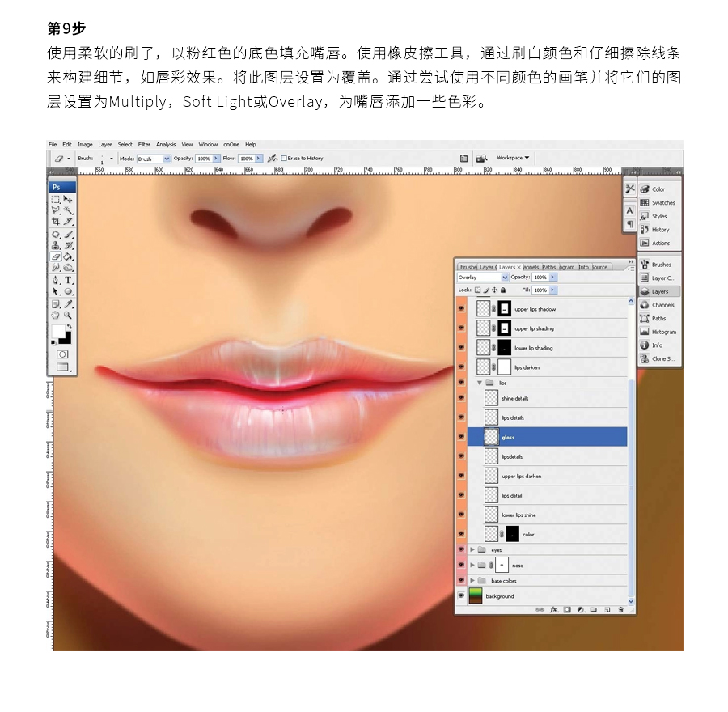Swap foreground and background colors
728x712 pixels.
click(x=70, y=327)
